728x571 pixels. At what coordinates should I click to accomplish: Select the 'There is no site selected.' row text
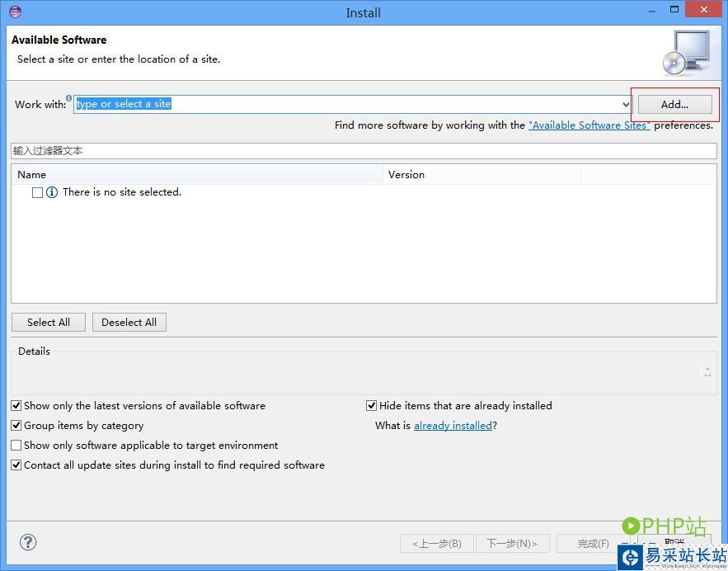point(122,192)
